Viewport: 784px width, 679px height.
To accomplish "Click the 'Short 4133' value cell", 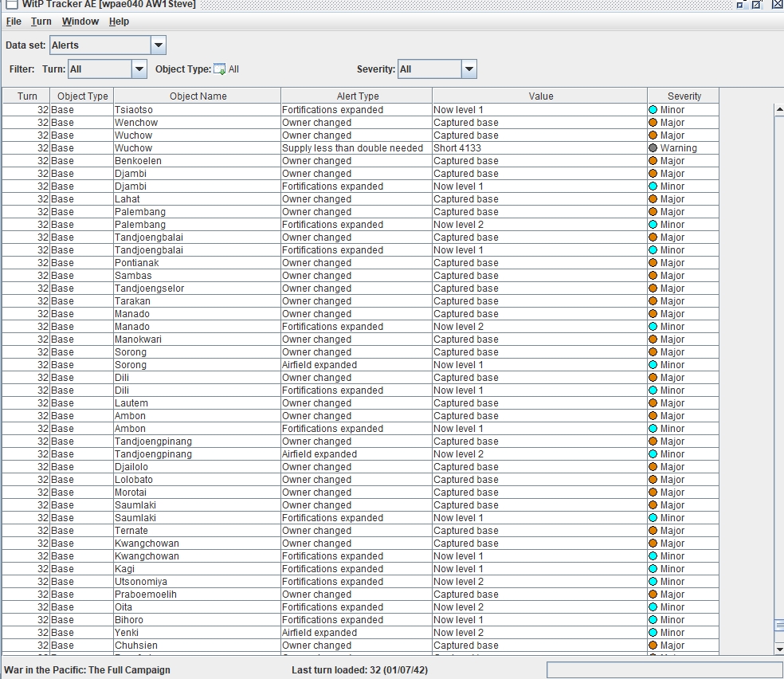I will (540, 148).
